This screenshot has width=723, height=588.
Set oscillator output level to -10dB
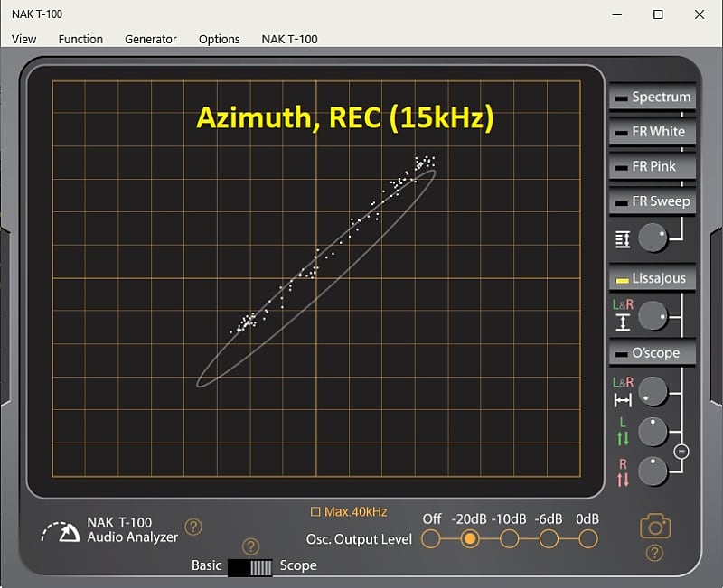tap(509, 538)
